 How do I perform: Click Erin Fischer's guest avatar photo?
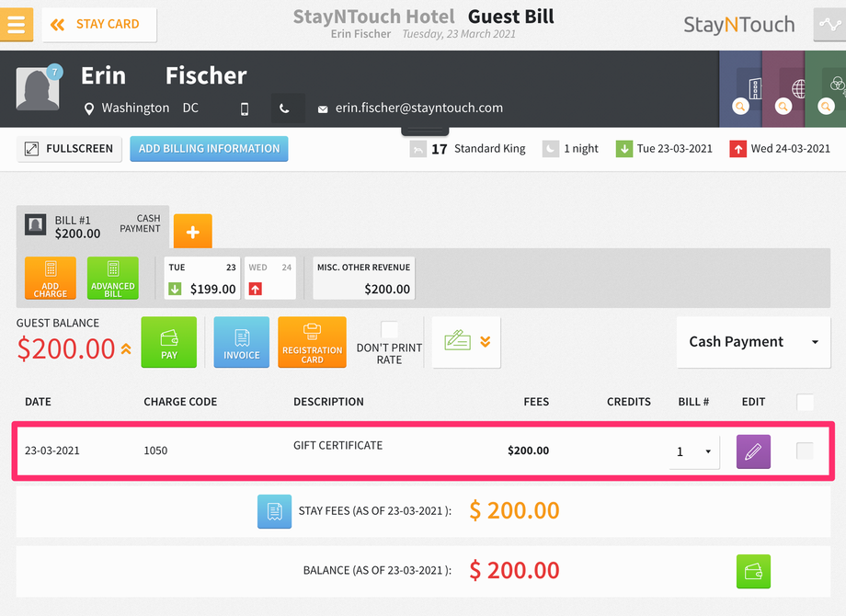(x=37, y=89)
